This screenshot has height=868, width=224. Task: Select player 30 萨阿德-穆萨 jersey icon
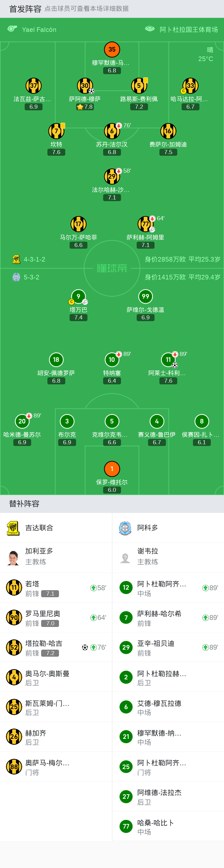[85, 86]
